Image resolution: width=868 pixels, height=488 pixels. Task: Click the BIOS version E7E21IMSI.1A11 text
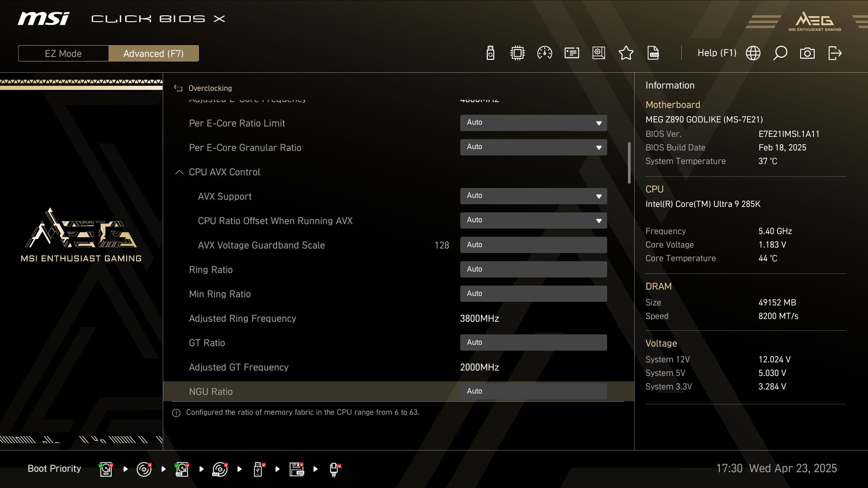click(x=789, y=134)
